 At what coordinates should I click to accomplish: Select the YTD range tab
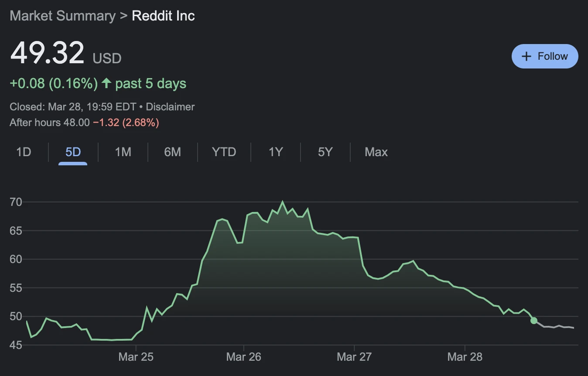[x=224, y=152]
